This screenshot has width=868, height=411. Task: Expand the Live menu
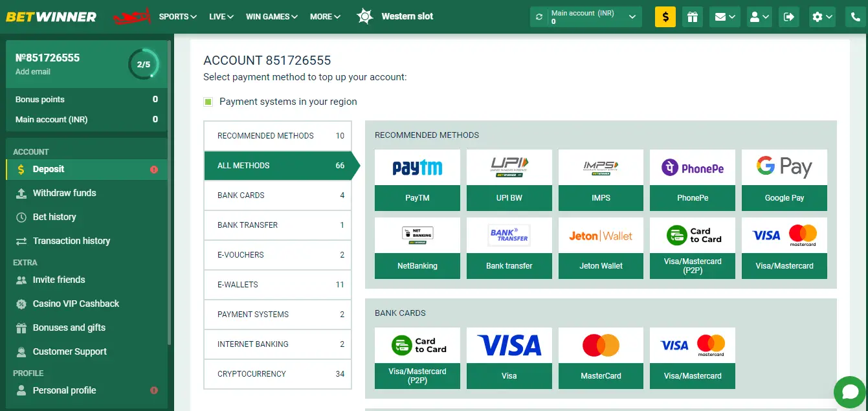(221, 17)
